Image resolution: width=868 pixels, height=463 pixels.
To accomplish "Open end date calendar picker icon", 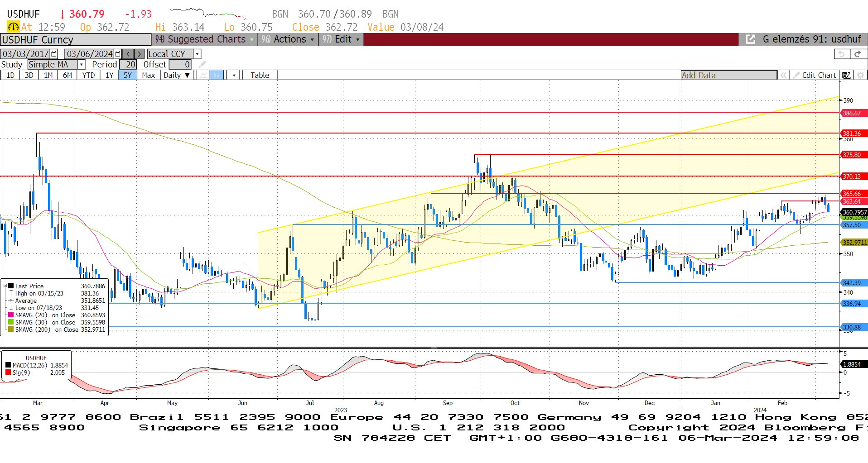I will coord(118,54).
